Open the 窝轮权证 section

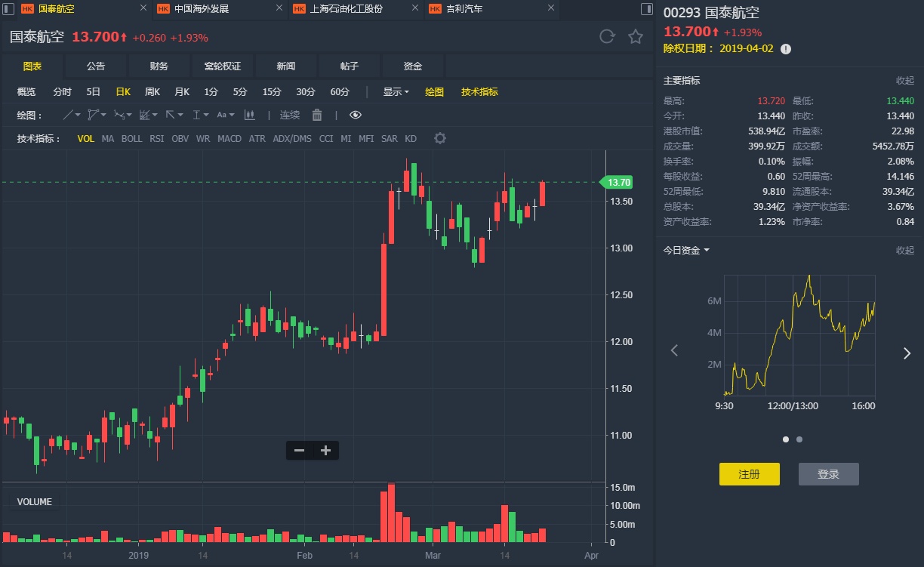coord(223,66)
